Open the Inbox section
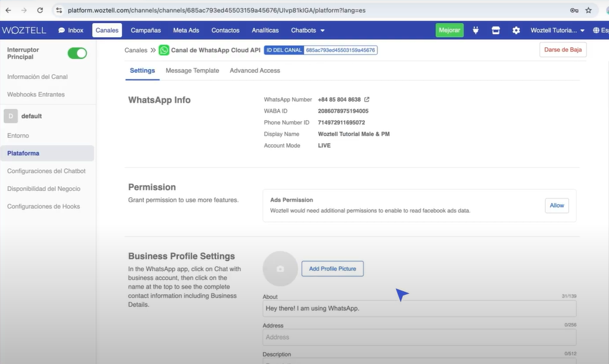Screen dimensions: 609x364 tap(71, 30)
